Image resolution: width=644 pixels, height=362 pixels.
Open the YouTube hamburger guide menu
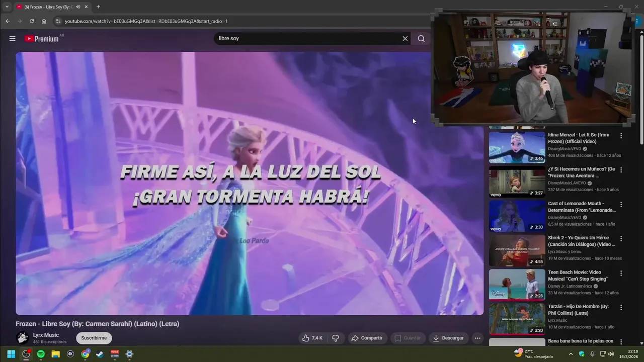12,39
